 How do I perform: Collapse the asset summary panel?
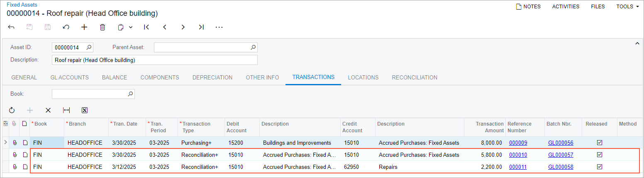click(637, 43)
